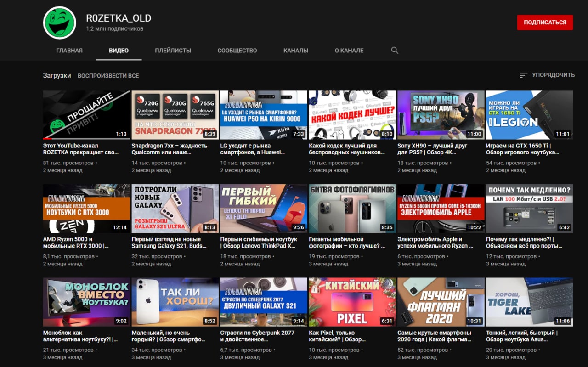Screen dimensions: 588x367
Task: Click the ROZETKA_OLD green smiley channel avatar
Action: point(59,23)
